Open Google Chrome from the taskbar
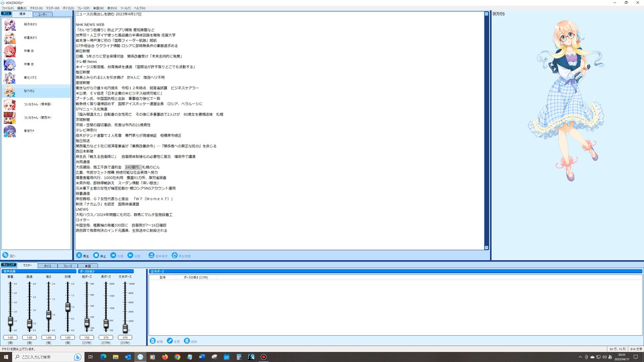This screenshot has width=644, height=362. 177,357
